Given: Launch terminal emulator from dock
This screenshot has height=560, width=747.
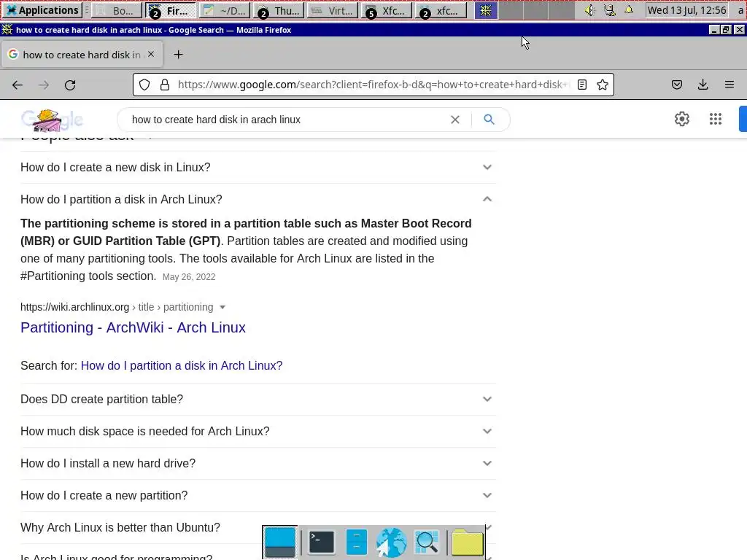Looking at the screenshot, I should coord(321,542).
